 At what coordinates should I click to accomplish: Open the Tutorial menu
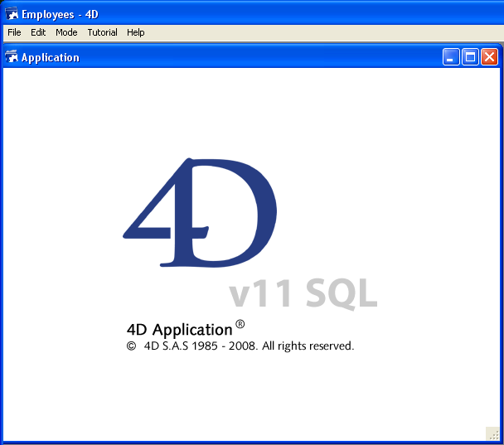click(103, 32)
